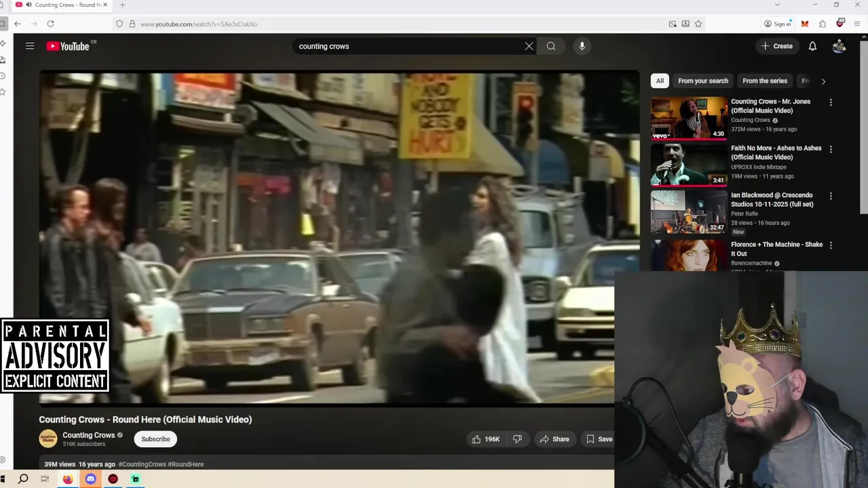Open the YouTube guide hamburger menu
This screenshot has width=868, height=488.
coord(30,46)
